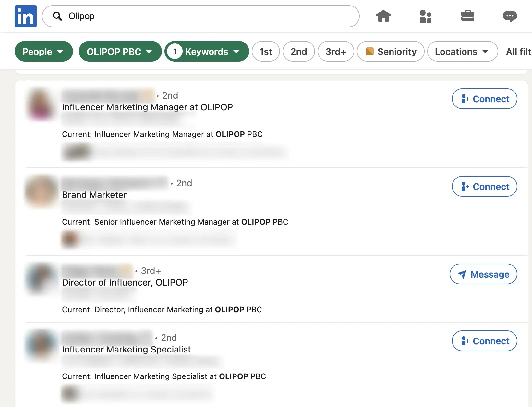Expand the OLIPOP PBC company filter
Viewport: 532px width, 407px height.
(x=120, y=51)
